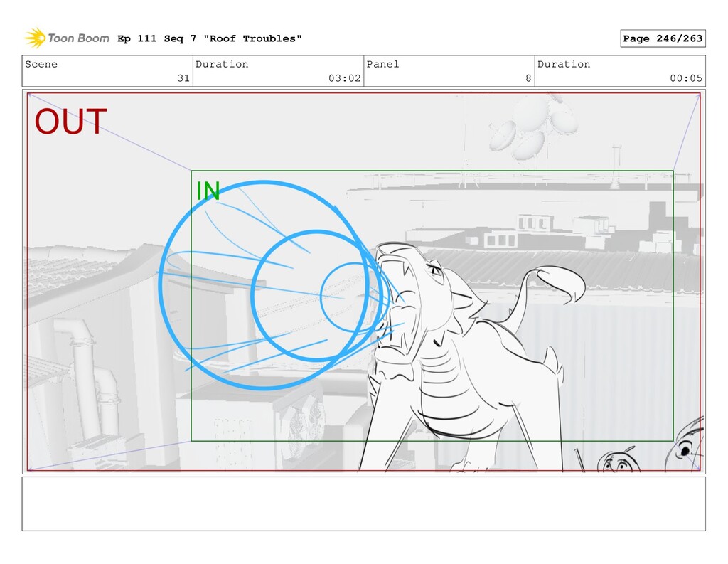This screenshot has height=564, width=728.
Task: Click the Panel label
Action: click(382, 64)
